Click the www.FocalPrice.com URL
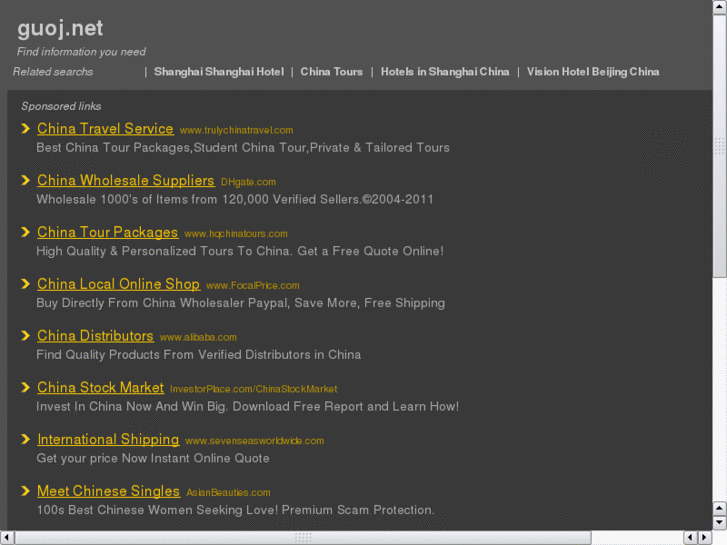 point(253,286)
